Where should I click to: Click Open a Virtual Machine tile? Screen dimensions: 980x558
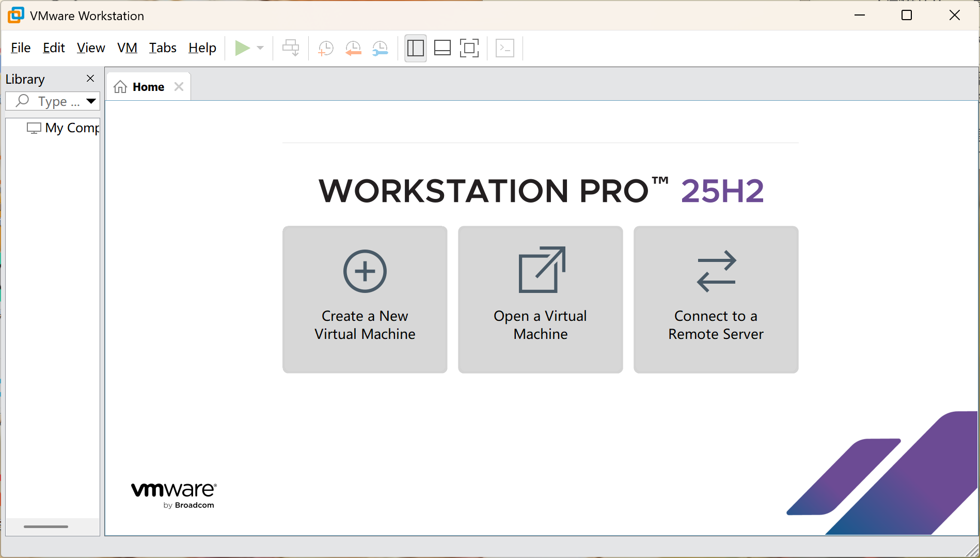point(541,299)
